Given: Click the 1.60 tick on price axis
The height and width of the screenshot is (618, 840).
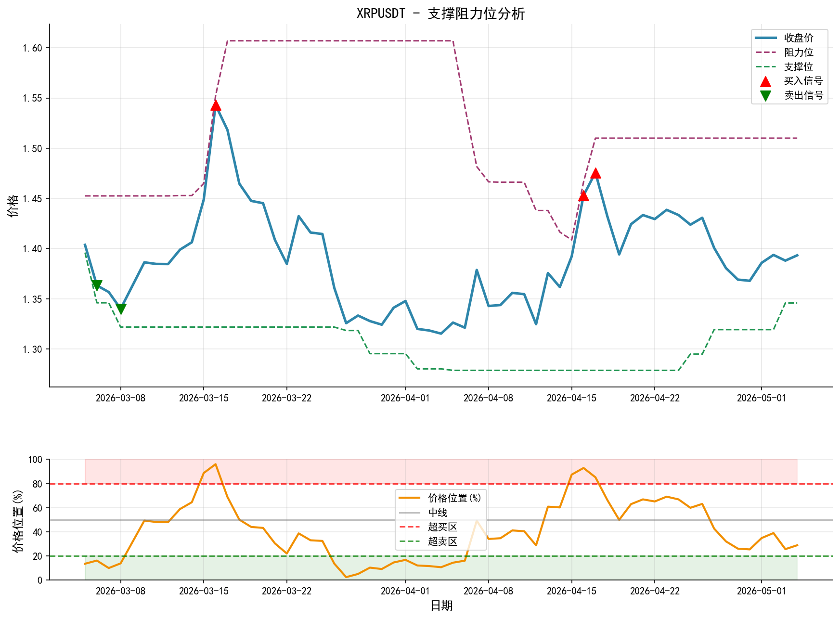Looking at the screenshot, I should [33, 48].
